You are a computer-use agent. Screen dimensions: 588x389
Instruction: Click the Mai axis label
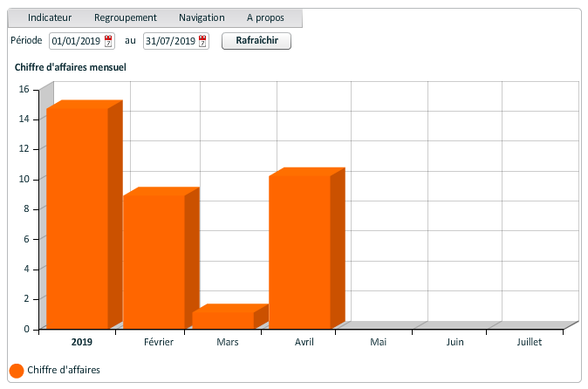tap(379, 342)
